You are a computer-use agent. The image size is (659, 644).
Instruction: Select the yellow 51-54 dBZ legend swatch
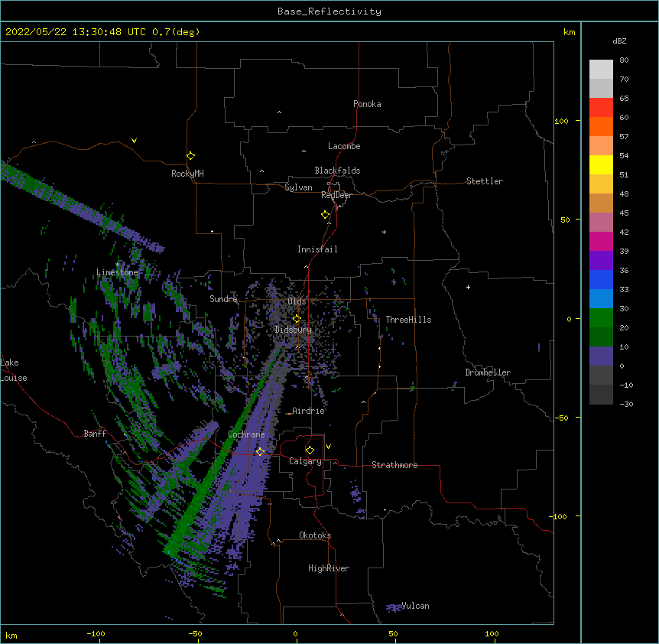601,164
